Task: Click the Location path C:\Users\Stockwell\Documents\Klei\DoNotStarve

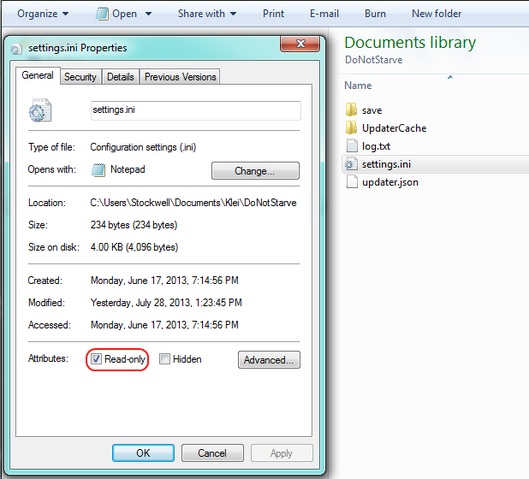Action: pyautogui.click(x=193, y=203)
